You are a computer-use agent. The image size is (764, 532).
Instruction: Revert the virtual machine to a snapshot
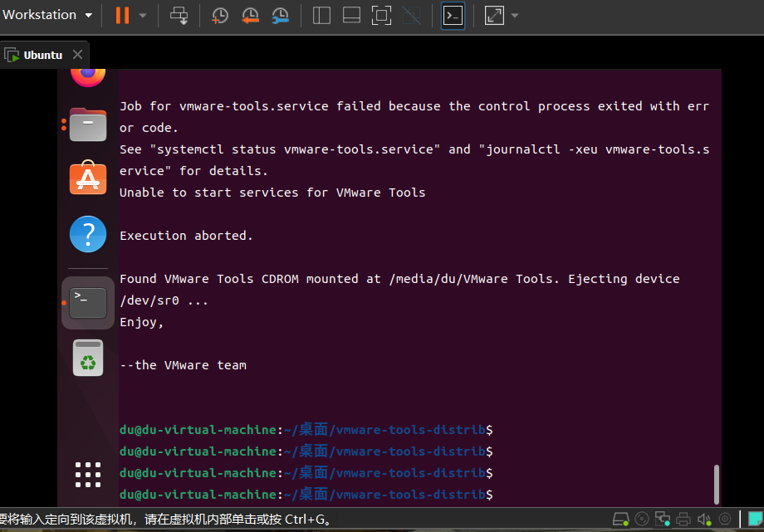250,16
